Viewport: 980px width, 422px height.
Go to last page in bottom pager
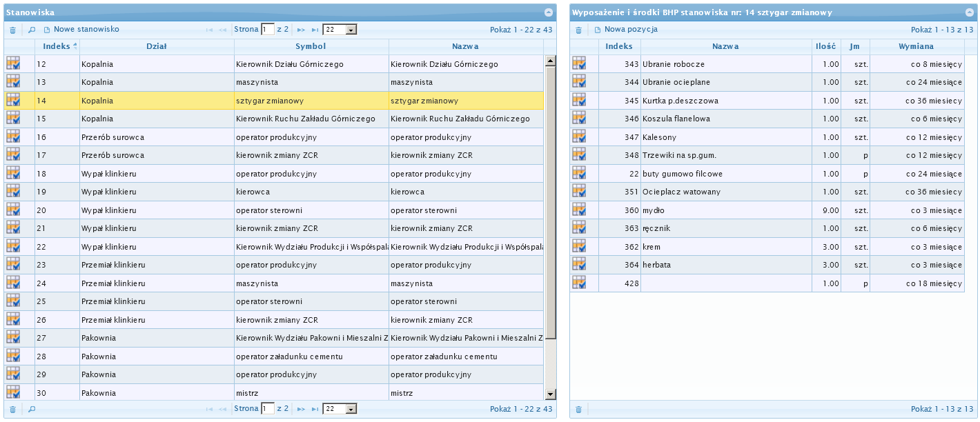[315, 409]
